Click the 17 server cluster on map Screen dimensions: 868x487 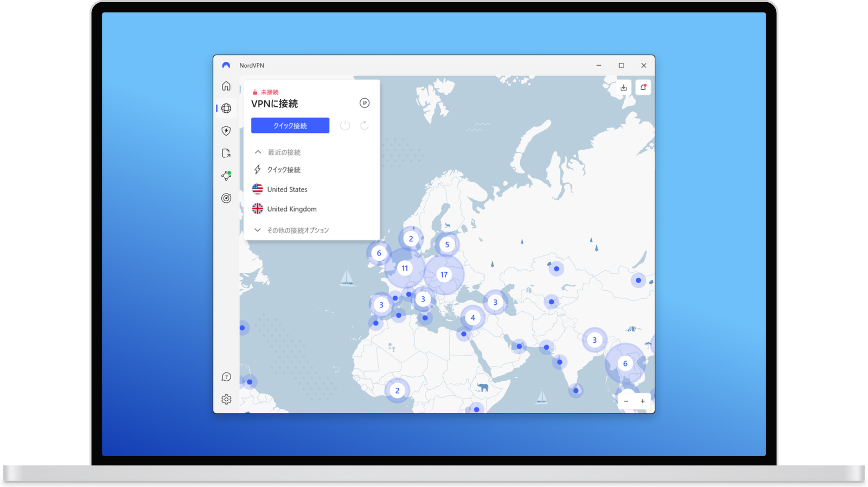(x=444, y=275)
